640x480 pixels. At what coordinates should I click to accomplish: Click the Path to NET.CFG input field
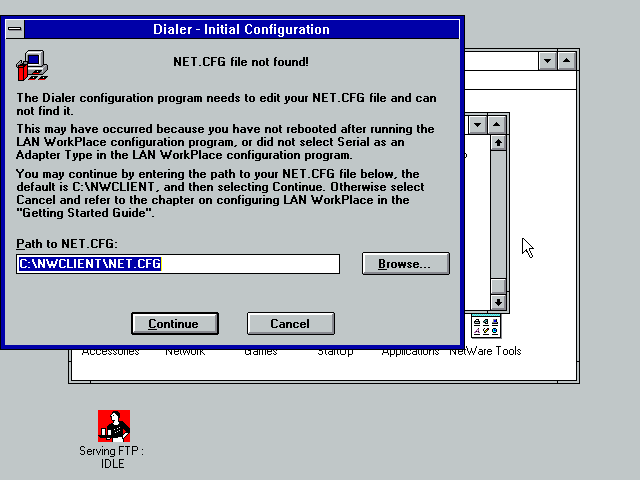pos(178,264)
